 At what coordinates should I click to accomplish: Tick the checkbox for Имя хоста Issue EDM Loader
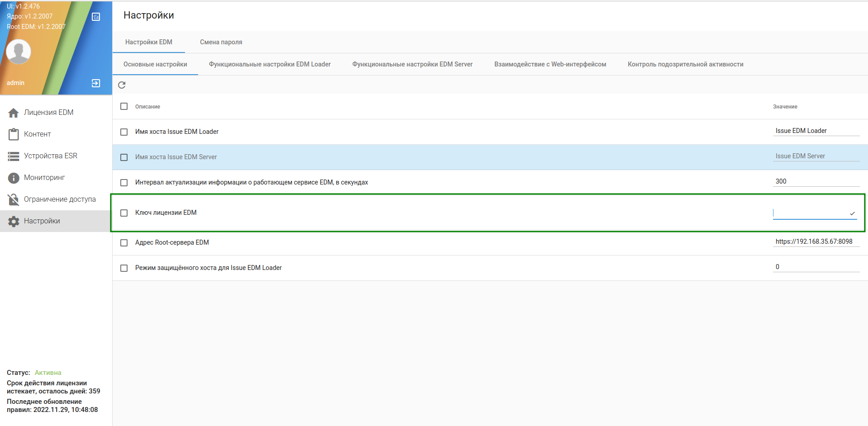coord(124,132)
